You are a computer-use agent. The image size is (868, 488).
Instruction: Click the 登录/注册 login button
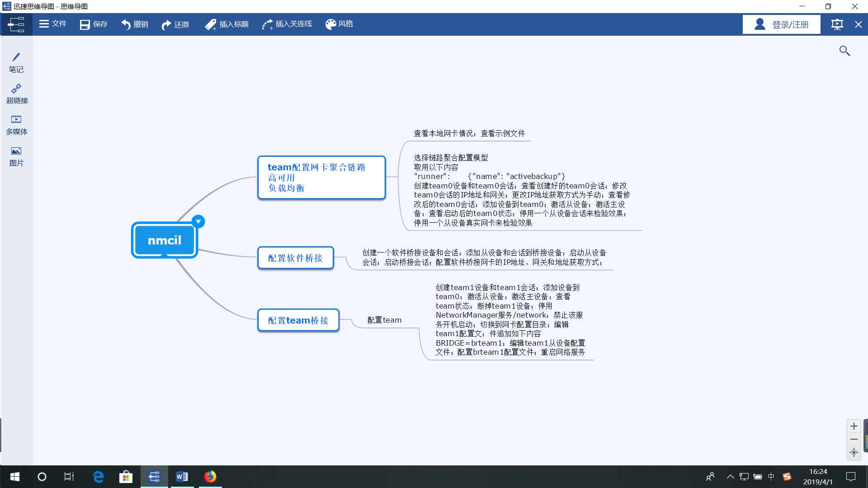click(781, 24)
